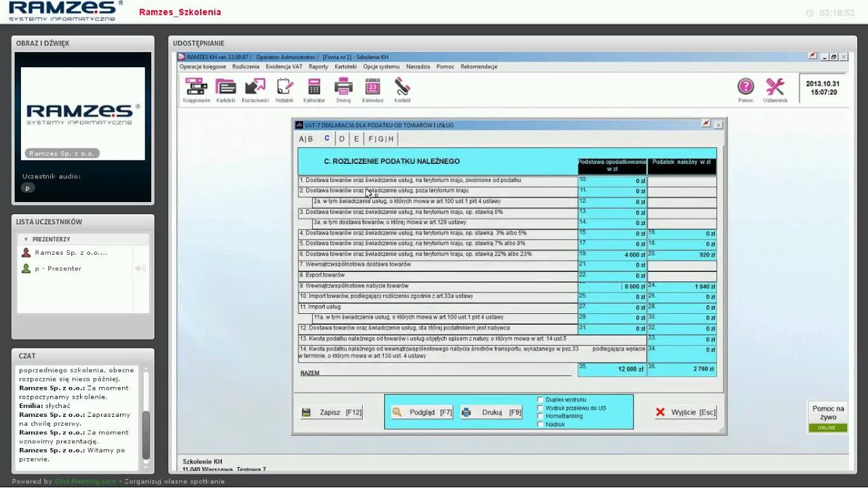Switch to the D tab
The height and width of the screenshot is (488, 868).
click(342, 139)
